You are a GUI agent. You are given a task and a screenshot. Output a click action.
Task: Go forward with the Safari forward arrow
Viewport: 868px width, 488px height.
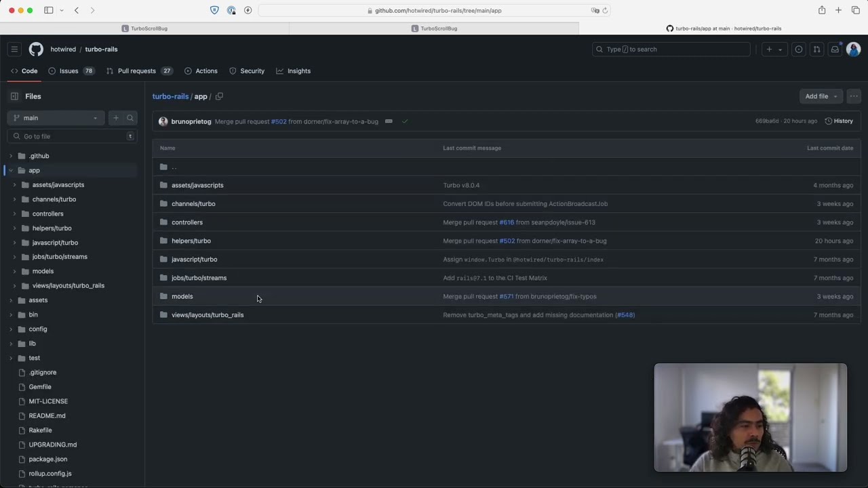[x=93, y=10]
